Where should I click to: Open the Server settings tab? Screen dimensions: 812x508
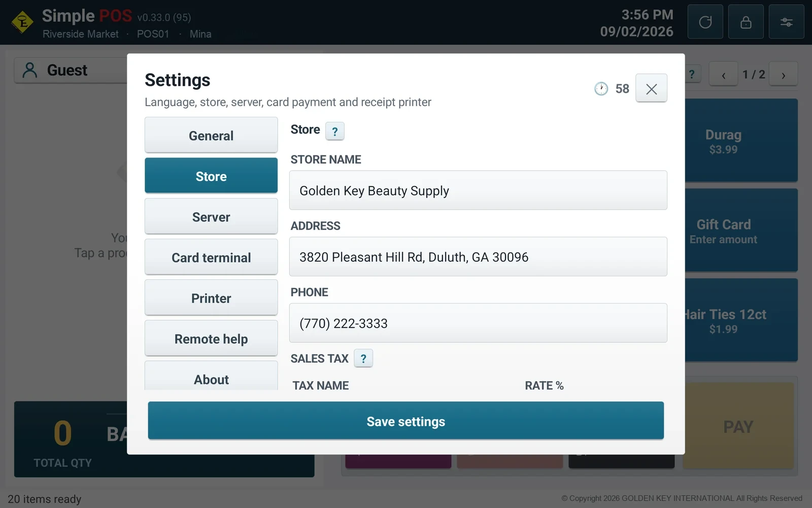(x=211, y=216)
